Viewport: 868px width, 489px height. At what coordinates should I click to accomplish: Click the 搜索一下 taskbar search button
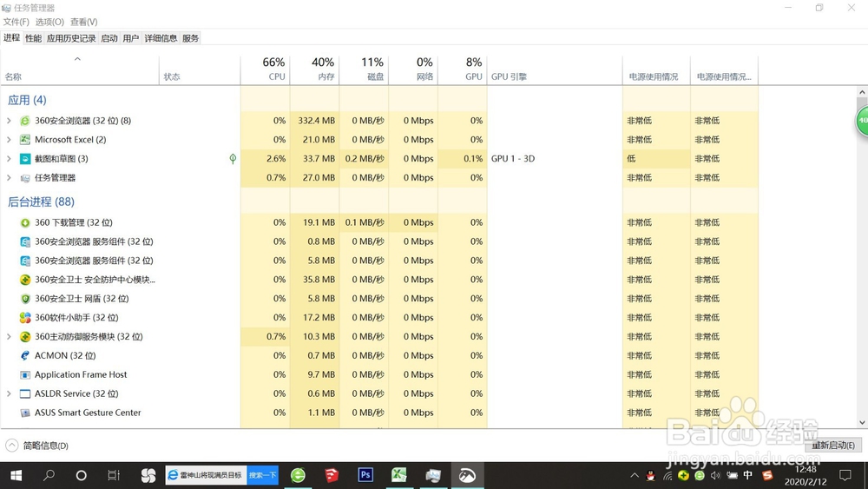[262, 475]
